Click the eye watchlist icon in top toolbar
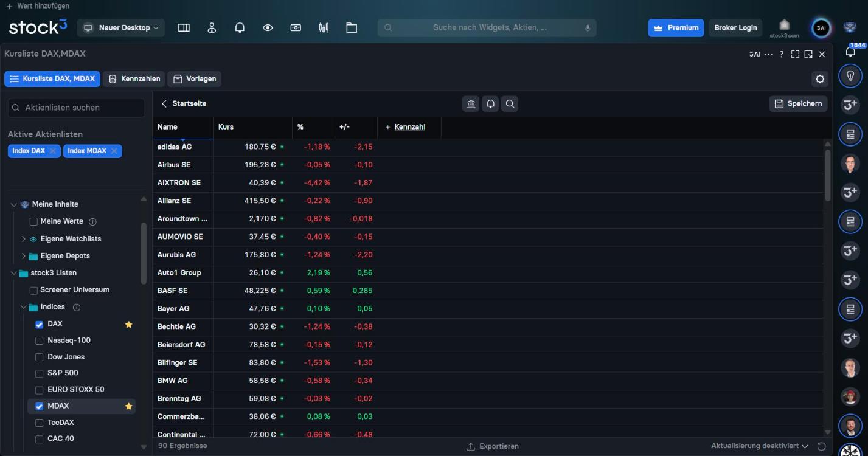Screen dimensions: 868x456 point(268,28)
